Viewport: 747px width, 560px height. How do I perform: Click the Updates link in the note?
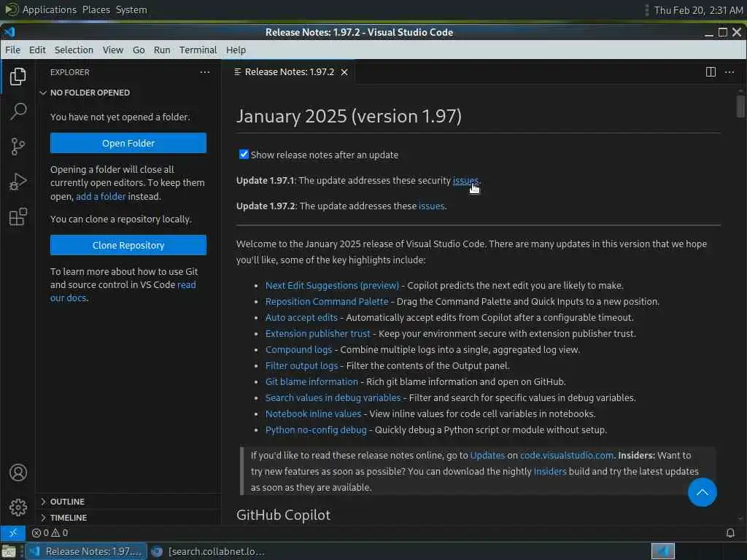pyautogui.click(x=487, y=455)
